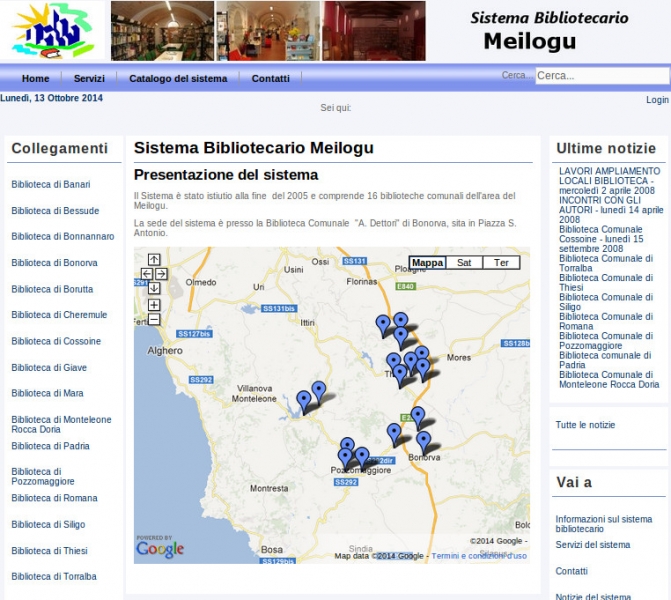Click the library system logo in header
This screenshot has height=600, width=671.
[x=53, y=31]
